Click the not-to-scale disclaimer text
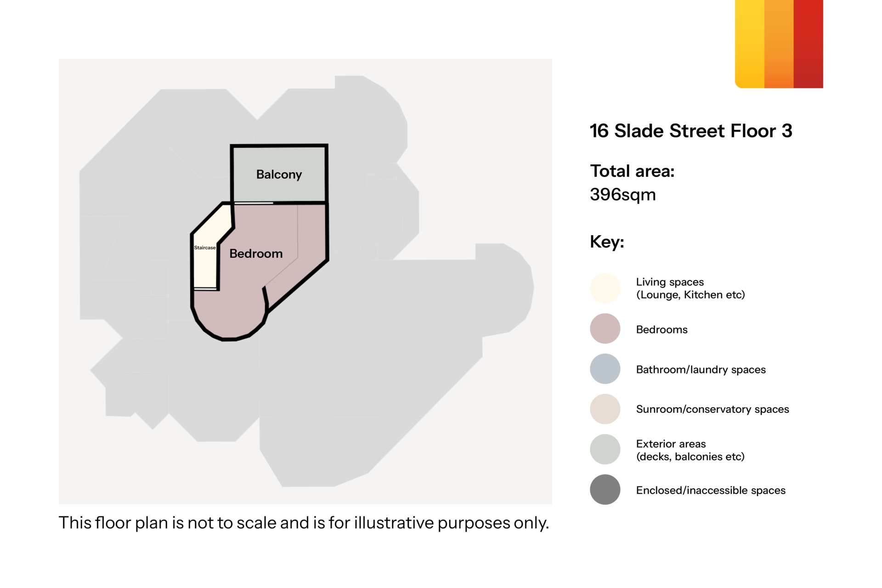Viewport: 882px width, 588px height. (304, 523)
